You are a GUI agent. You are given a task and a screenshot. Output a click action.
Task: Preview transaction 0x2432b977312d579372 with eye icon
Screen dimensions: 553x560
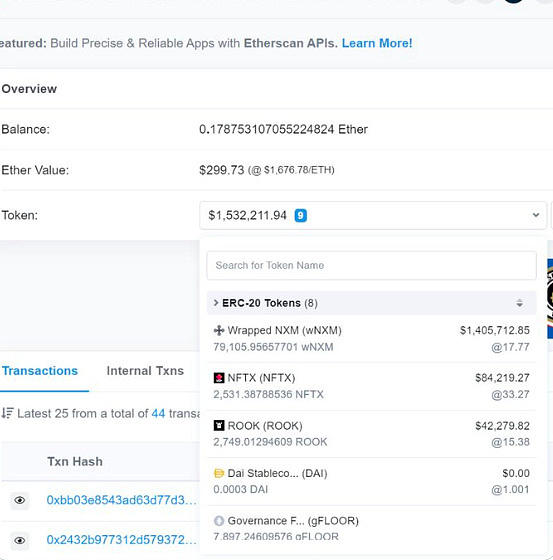[20, 540]
